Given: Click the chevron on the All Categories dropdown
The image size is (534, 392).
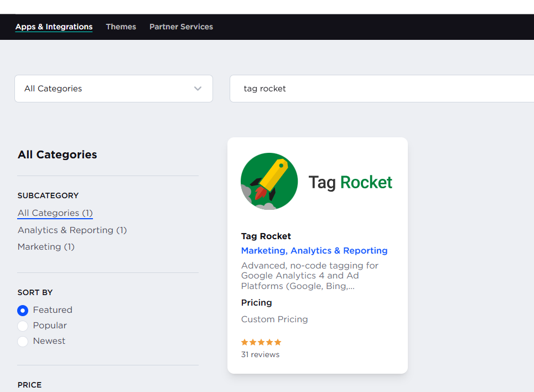Looking at the screenshot, I should 197,89.
